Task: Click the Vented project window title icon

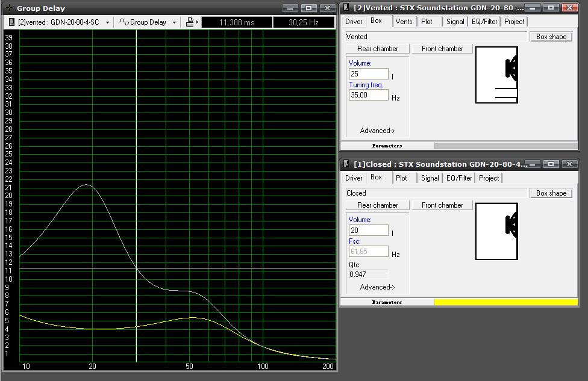Action: [x=346, y=8]
